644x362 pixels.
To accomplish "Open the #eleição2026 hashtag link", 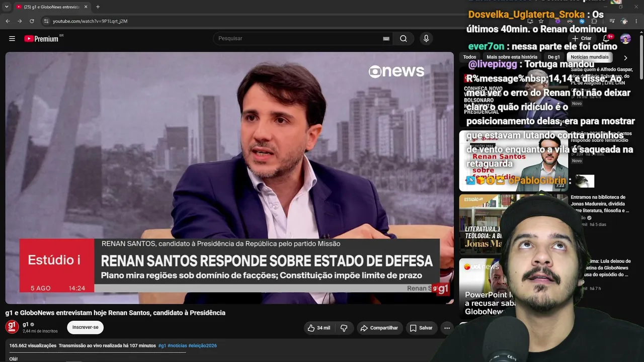I will pyautogui.click(x=203, y=346).
